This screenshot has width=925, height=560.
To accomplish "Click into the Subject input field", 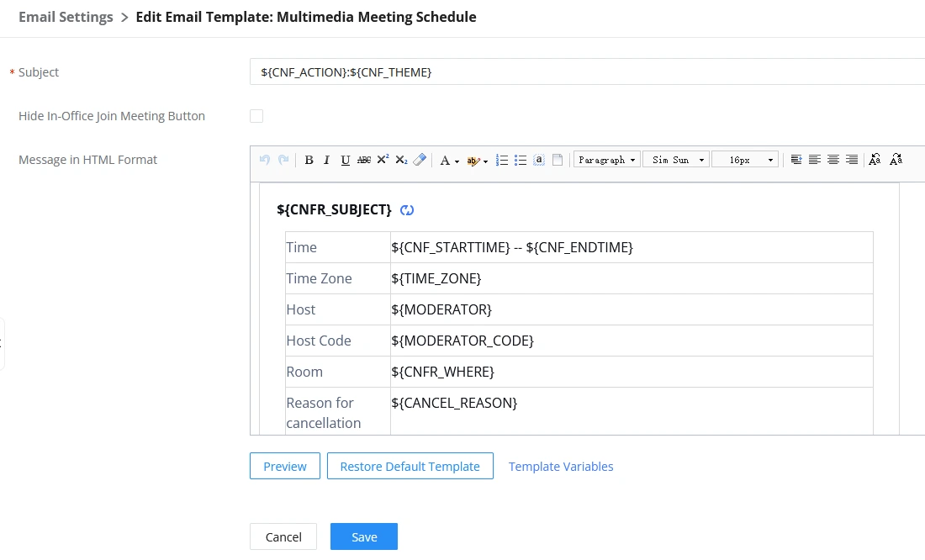I will coord(587,72).
